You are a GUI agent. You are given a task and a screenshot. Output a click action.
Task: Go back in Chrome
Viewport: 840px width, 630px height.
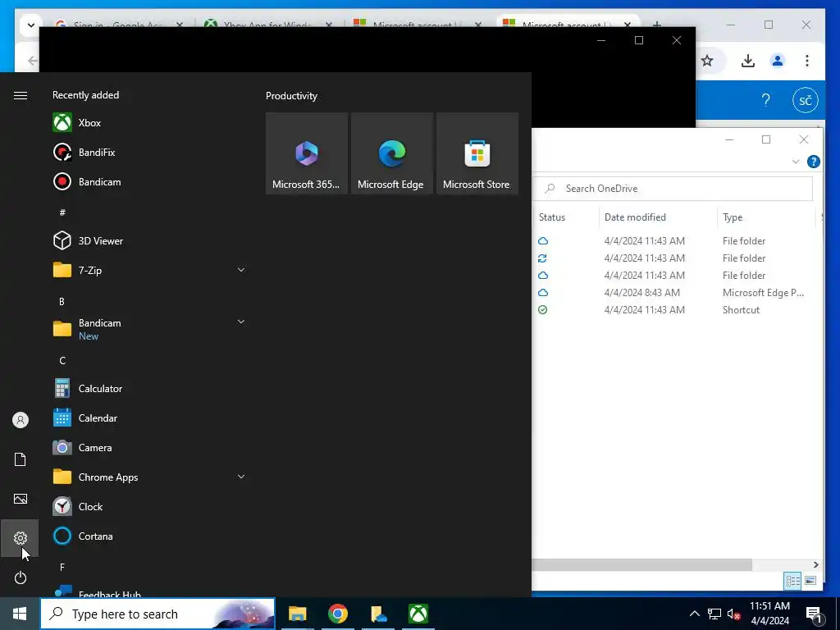[33, 61]
